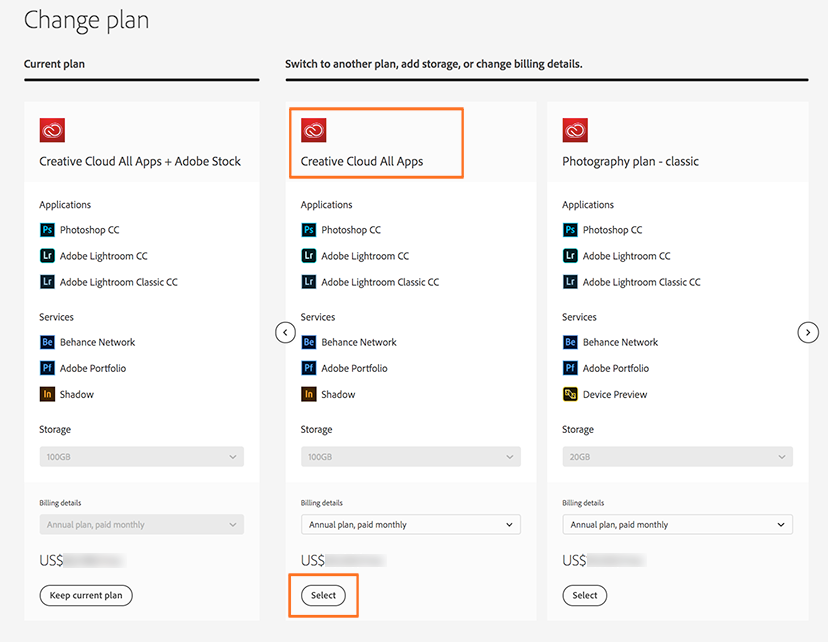This screenshot has height=642, width=828.
Task: Click Shadow icon in All Apps card
Action: pos(309,394)
